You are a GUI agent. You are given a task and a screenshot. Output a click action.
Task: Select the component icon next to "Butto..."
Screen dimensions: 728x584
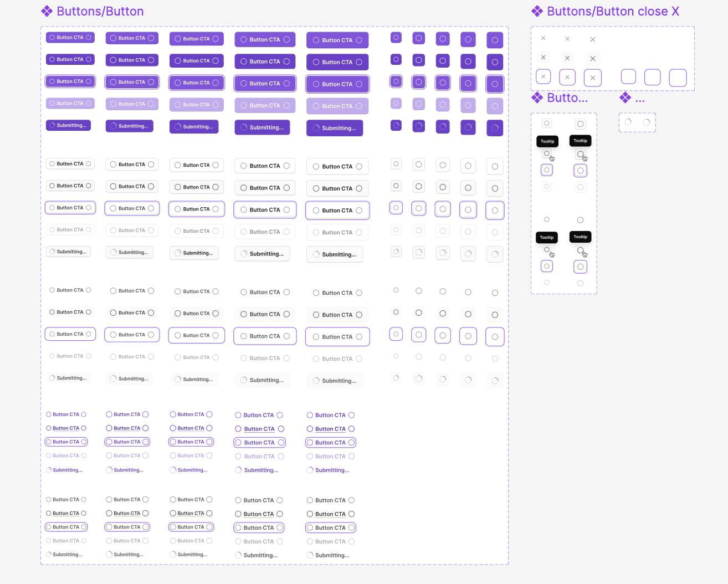[537, 98]
